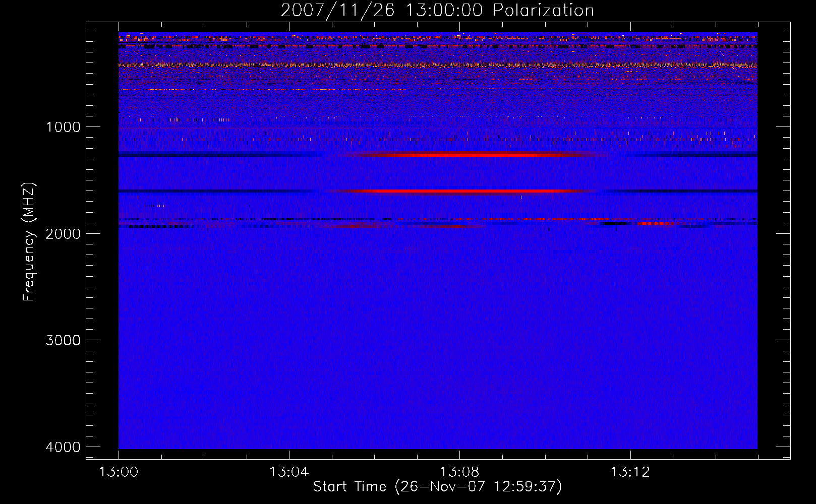Click the 13:12 time tick label
816x504 pixels.
coord(630,472)
